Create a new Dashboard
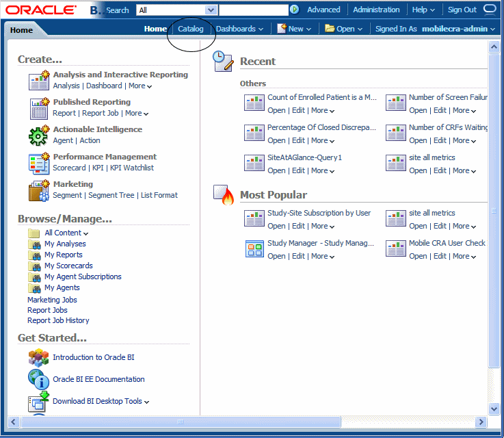 (104, 86)
